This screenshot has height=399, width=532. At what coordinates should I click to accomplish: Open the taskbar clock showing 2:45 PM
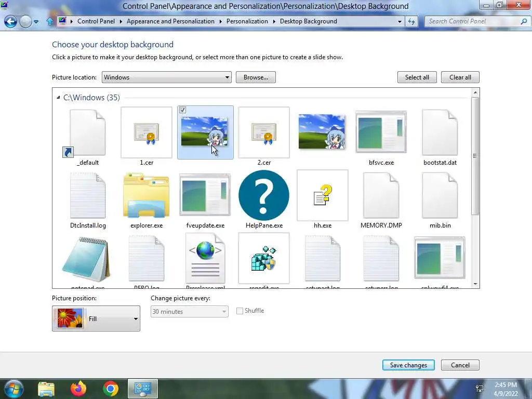coord(506,389)
